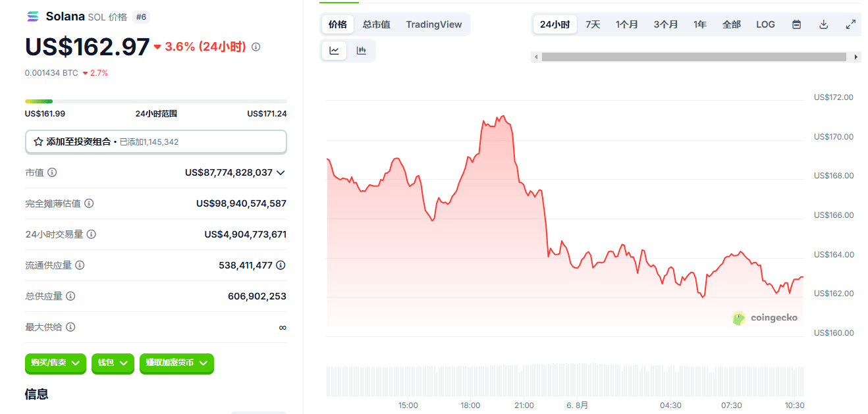Open the calendar date range picker

797,24
